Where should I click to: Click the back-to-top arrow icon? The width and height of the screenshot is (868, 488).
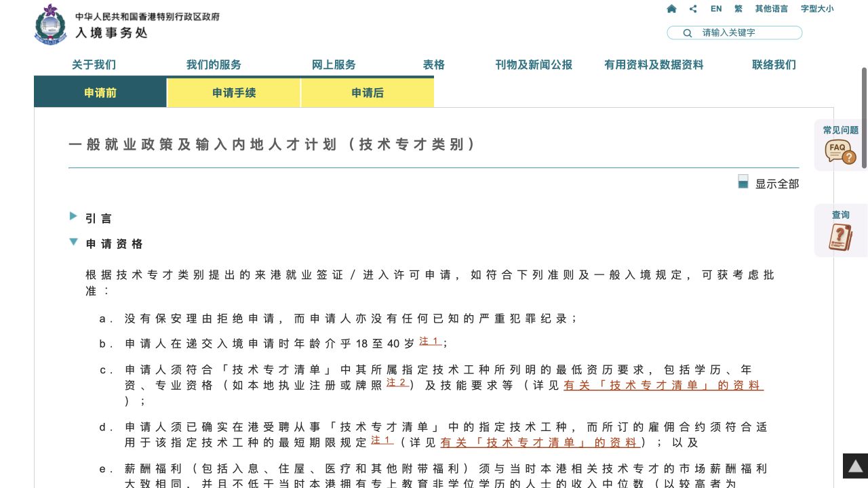point(855,466)
